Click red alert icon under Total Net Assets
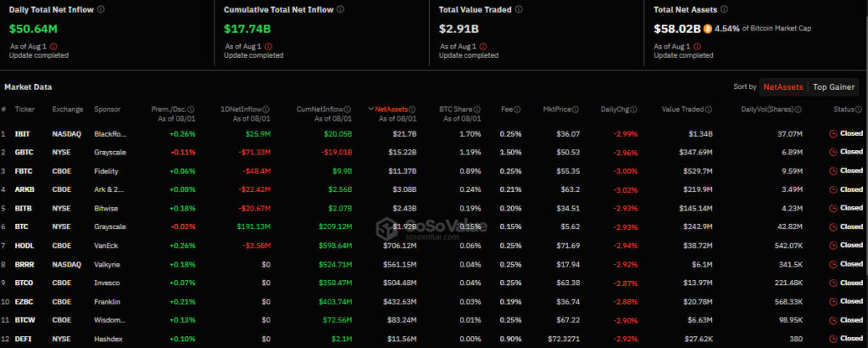This screenshot has height=348, width=868. coord(697,47)
